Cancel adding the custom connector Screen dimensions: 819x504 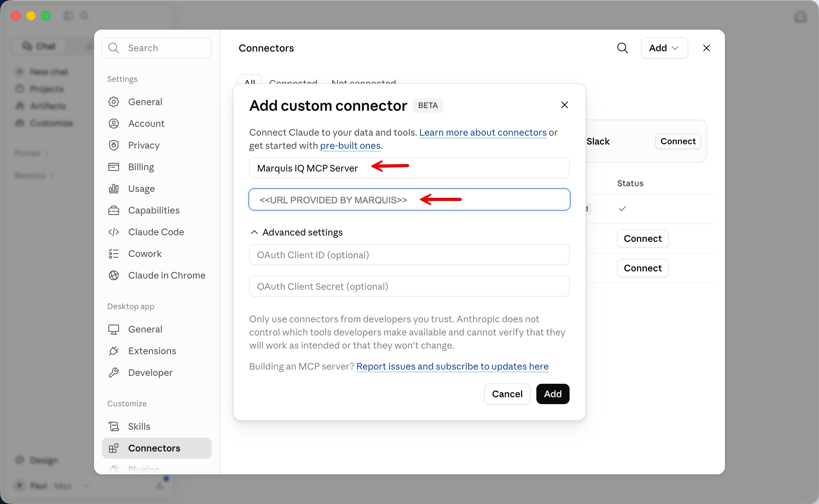point(507,394)
